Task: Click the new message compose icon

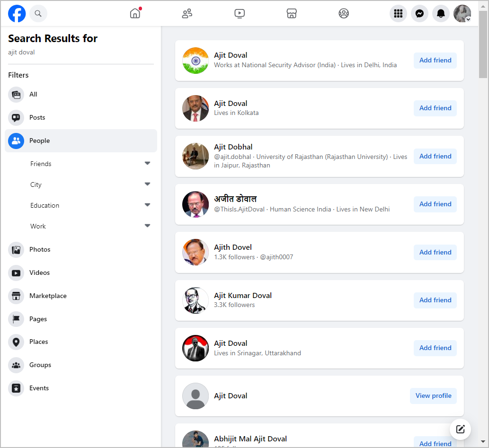Action: tap(460, 429)
